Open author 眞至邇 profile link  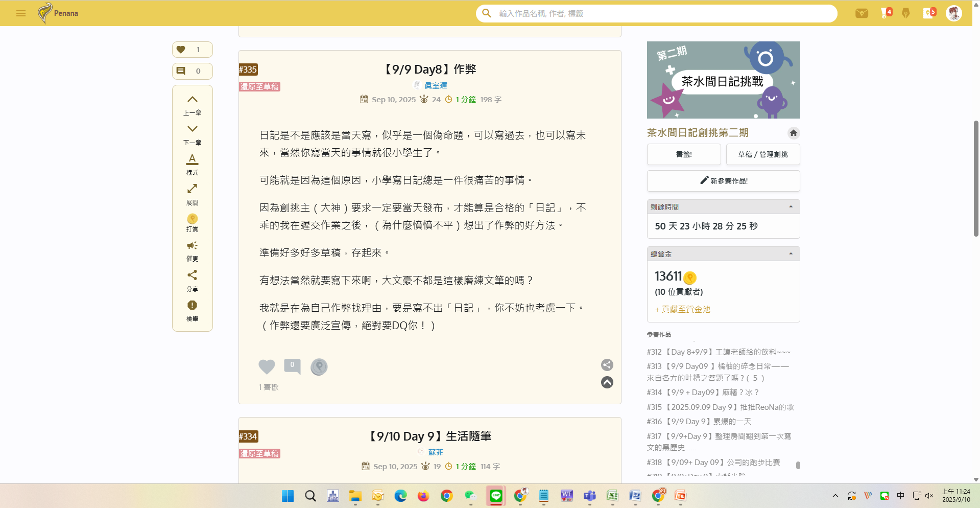[x=436, y=85]
